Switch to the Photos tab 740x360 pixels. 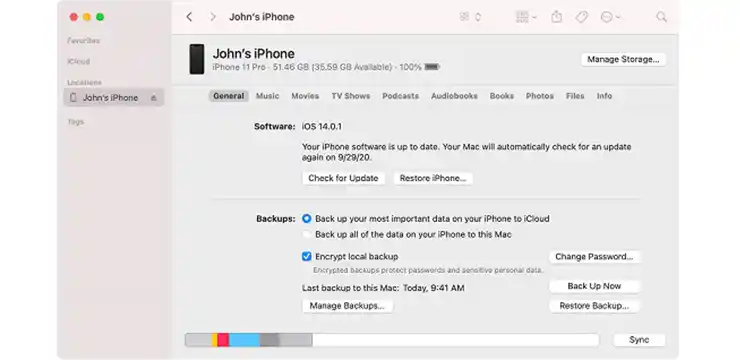coord(540,96)
